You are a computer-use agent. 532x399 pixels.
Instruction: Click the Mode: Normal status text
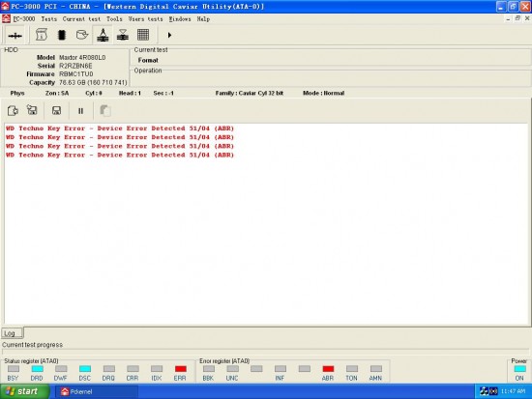click(x=324, y=93)
